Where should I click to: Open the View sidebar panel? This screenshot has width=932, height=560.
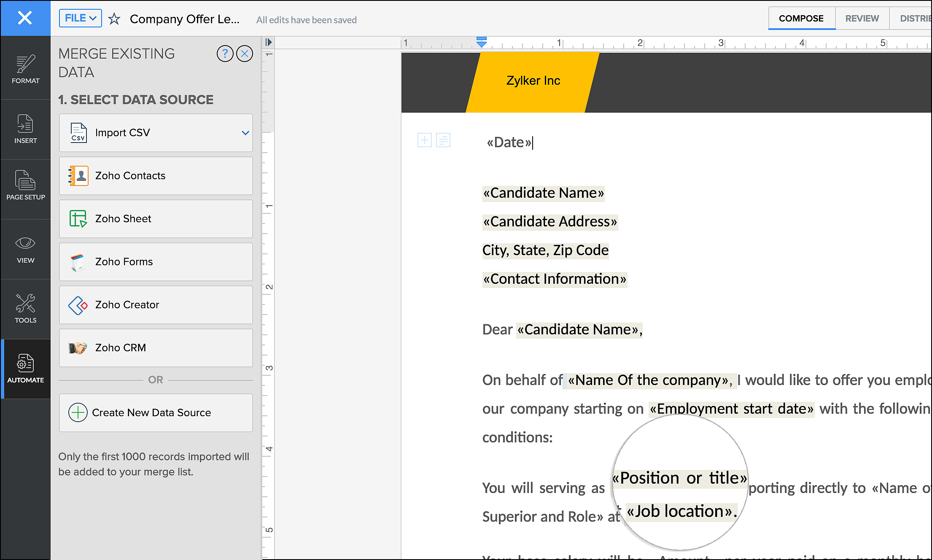(25, 249)
